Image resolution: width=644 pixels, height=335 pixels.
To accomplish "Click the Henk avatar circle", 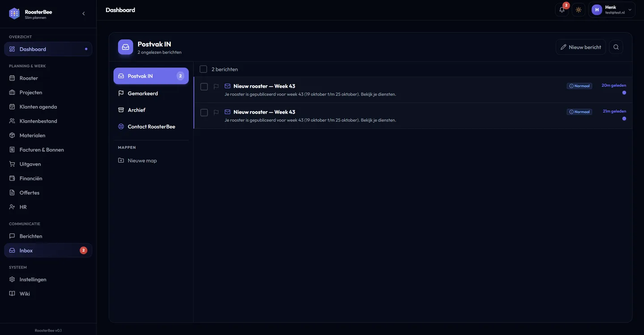I will [x=597, y=10].
